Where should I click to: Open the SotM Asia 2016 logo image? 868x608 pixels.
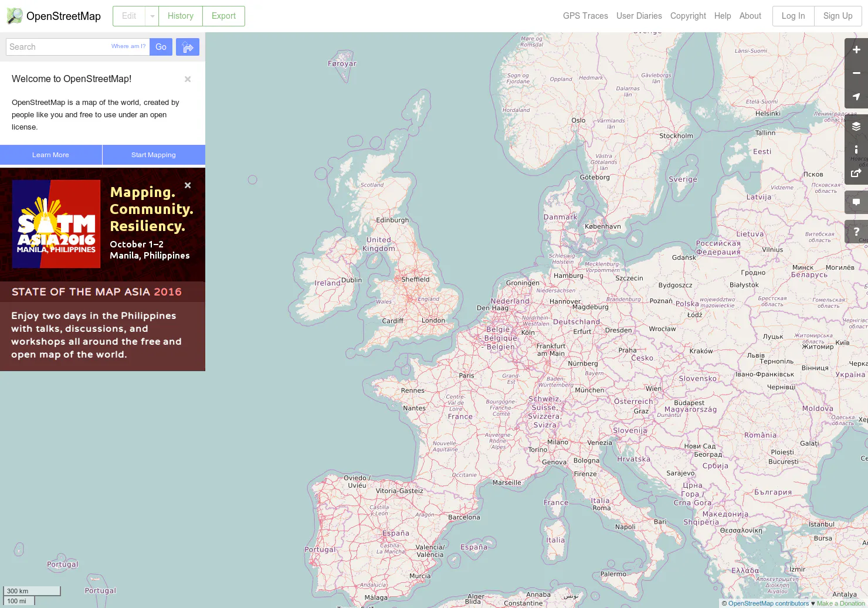point(56,224)
